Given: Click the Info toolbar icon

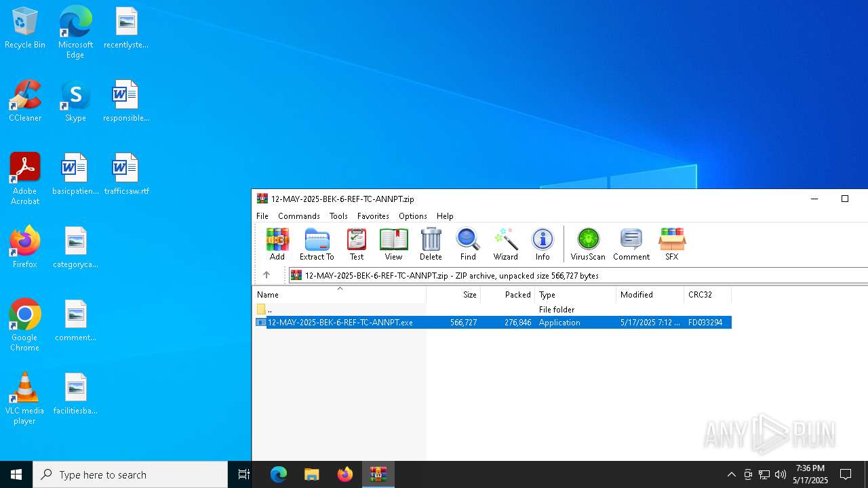Looking at the screenshot, I should pyautogui.click(x=542, y=244).
